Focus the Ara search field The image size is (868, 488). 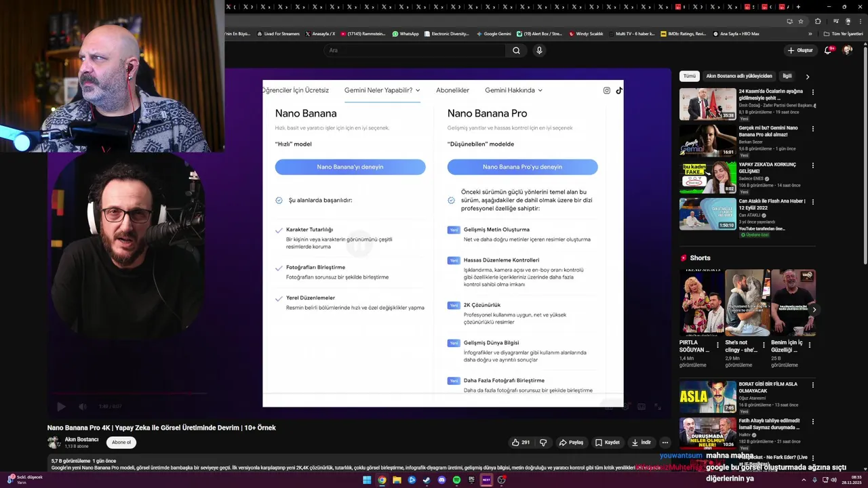[414, 50]
